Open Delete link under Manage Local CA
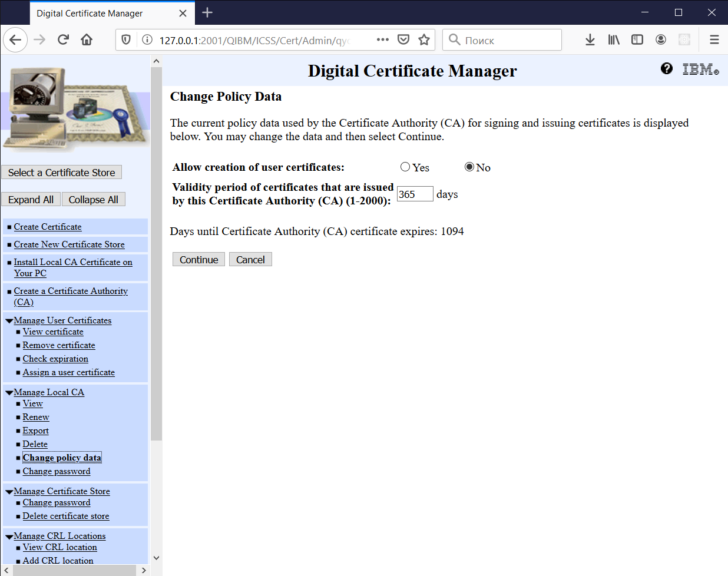 point(35,444)
